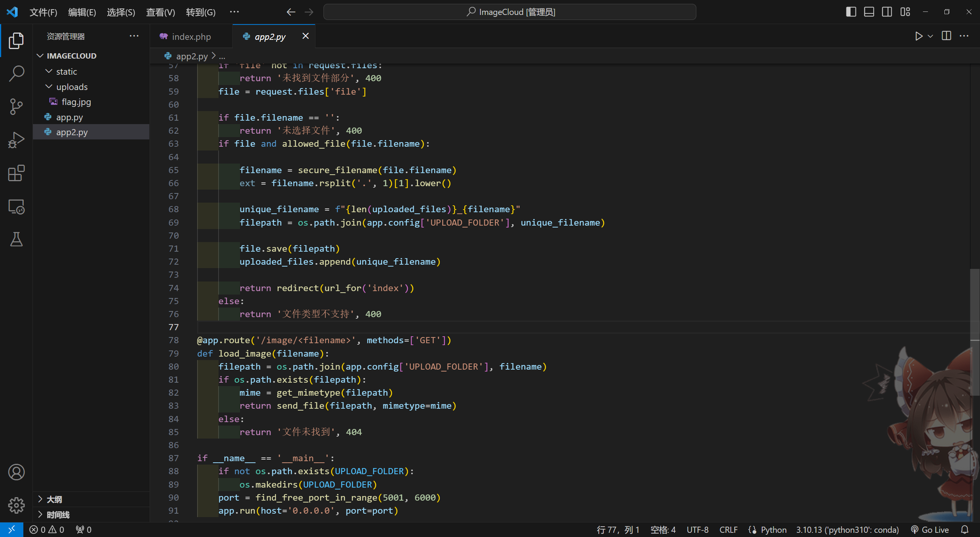Open the Explorer view in activity bar
Image resolution: width=980 pixels, height=537 pixels.
16,41
